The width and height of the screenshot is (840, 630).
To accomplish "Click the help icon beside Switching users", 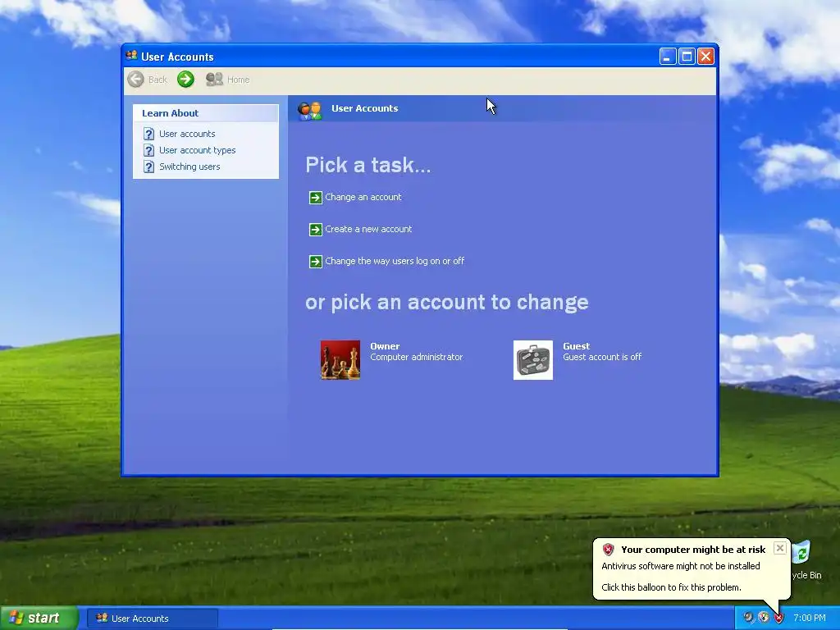I will coord(149,167).
